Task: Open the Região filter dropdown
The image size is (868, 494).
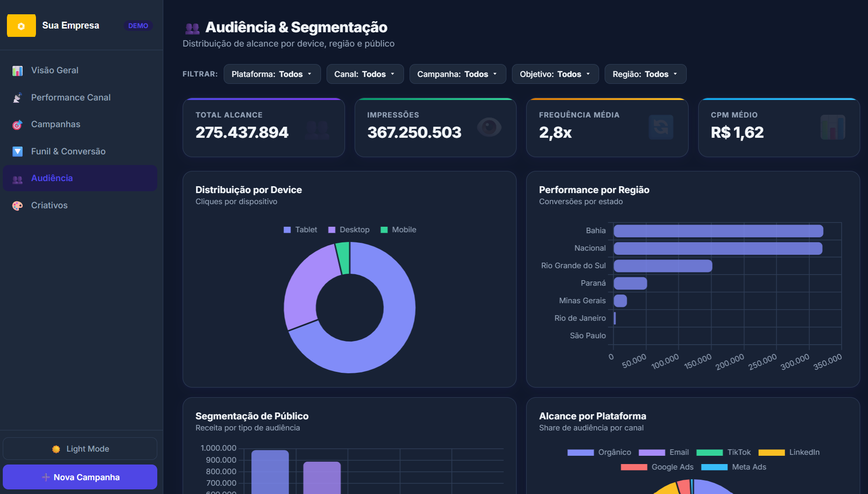Action: click(645, 74)
